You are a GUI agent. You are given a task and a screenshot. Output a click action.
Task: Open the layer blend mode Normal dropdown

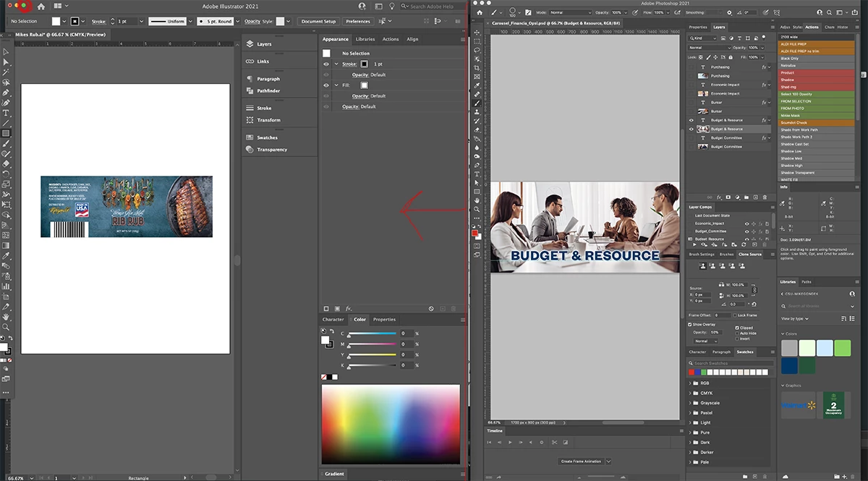click(x=708, y=47)
